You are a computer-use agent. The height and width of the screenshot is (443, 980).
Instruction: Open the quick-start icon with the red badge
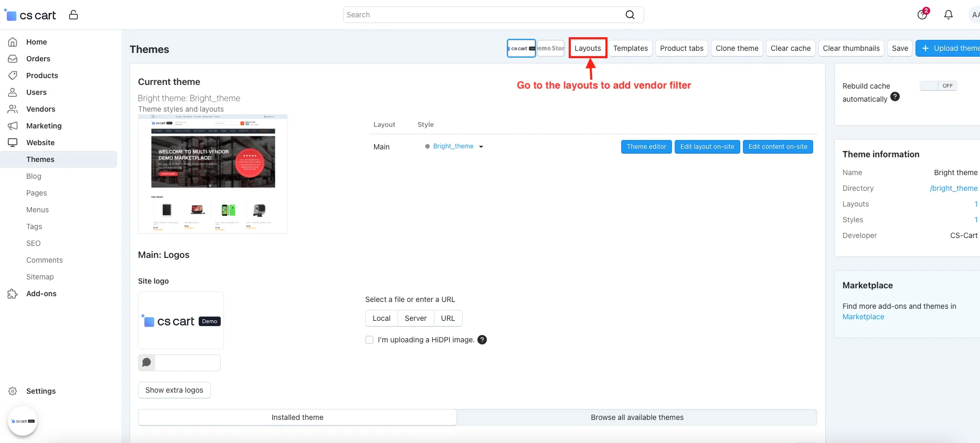922,14
